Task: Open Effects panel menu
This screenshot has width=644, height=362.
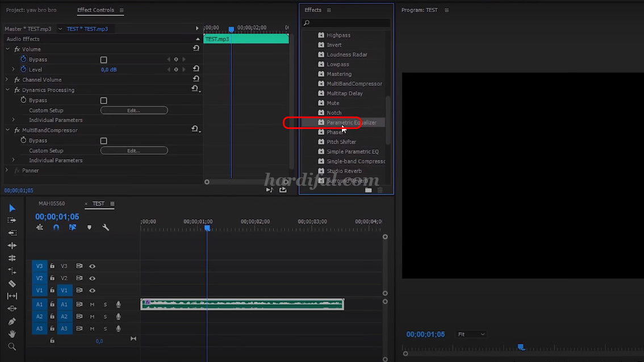Action: click(x=329, y=10)
